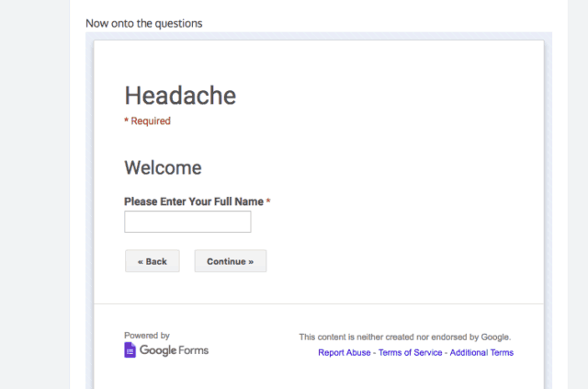This screenshot has width=588, height=389.
Task: Open the Terms of Service link
Action: 411,352
